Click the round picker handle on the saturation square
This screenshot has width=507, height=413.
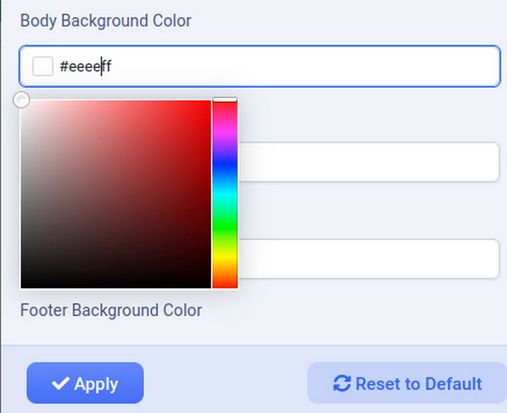point(21,100)
